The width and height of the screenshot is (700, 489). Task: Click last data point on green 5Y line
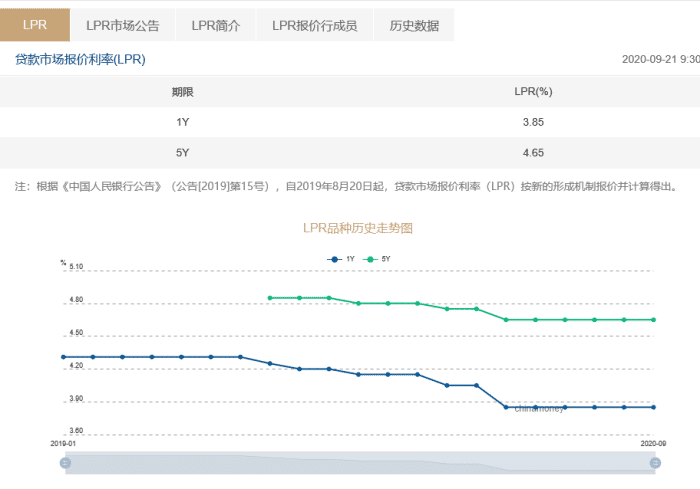pyautogui.click(x=654, y=320)
